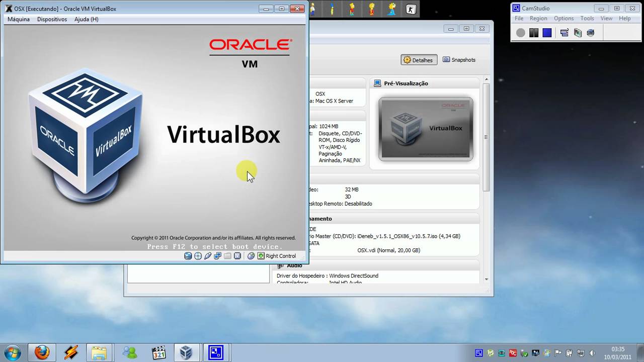Click CamStudio SWF producer icon
The image size is (644, 362).
click(591, 33)
